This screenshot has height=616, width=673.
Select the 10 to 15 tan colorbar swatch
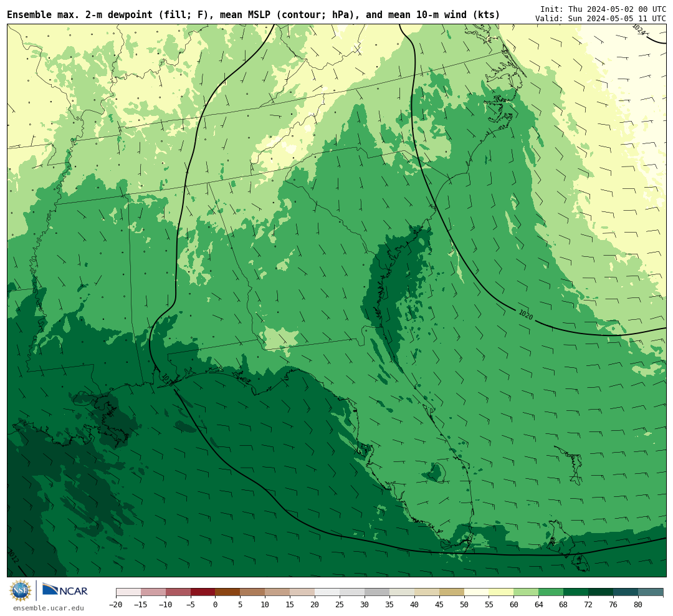(x=278, y=592)
